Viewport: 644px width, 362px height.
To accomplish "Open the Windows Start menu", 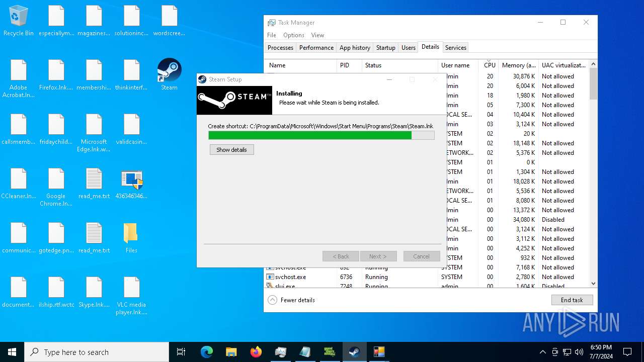I will point(12,352).
